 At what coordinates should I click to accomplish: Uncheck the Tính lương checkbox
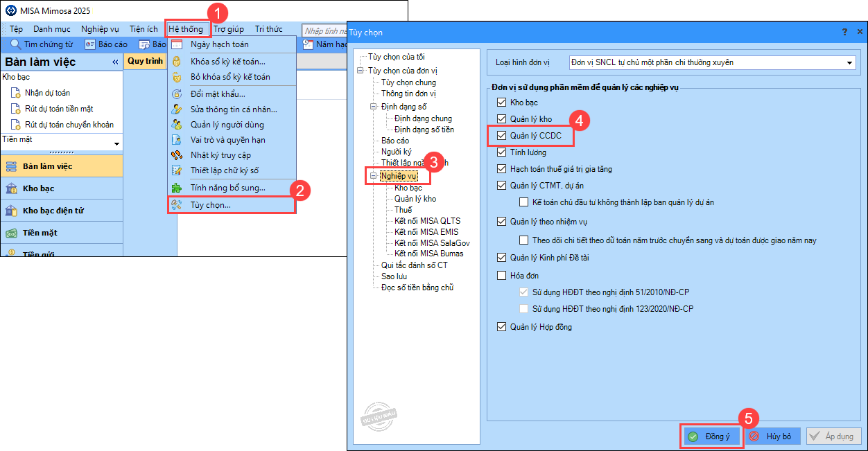pyautogui.click(x=502, y=152)
